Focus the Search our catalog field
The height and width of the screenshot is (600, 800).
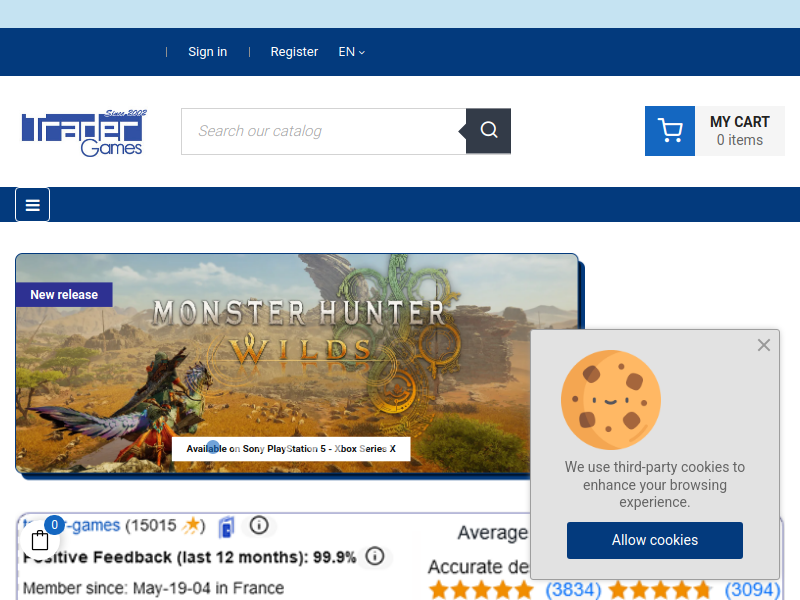pos(323,131)
